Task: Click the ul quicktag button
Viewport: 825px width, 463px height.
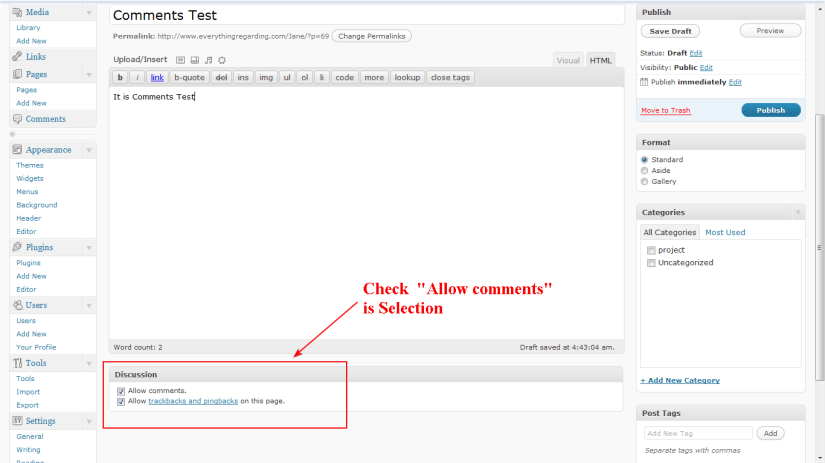Action: click(x=287, y=77)
